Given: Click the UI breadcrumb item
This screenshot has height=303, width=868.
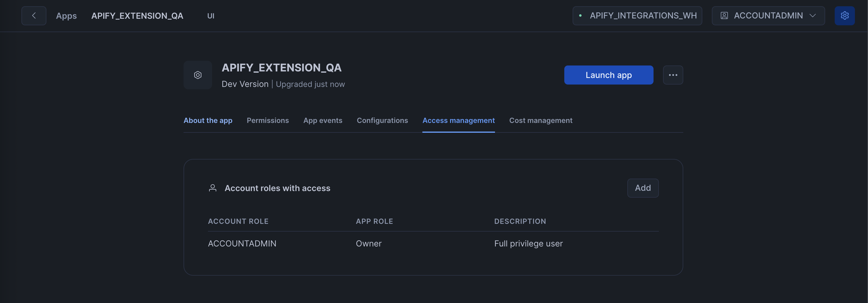Looking at the screenshot, I should [x=211, y=15].
